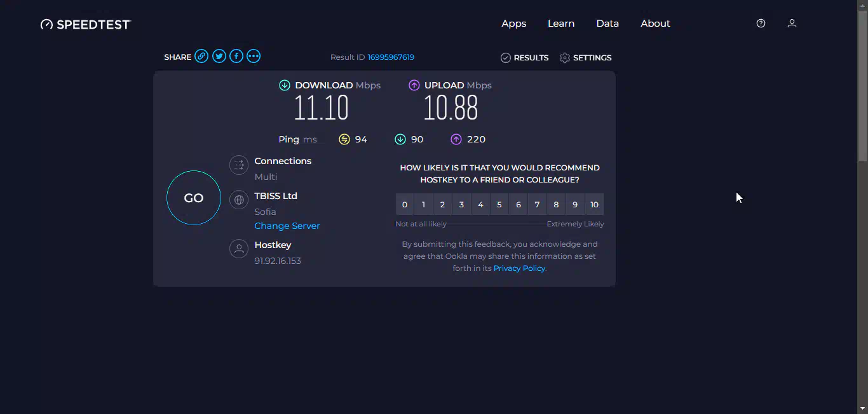
Task: Click the Multi connections value
Action: click(266, 177)
